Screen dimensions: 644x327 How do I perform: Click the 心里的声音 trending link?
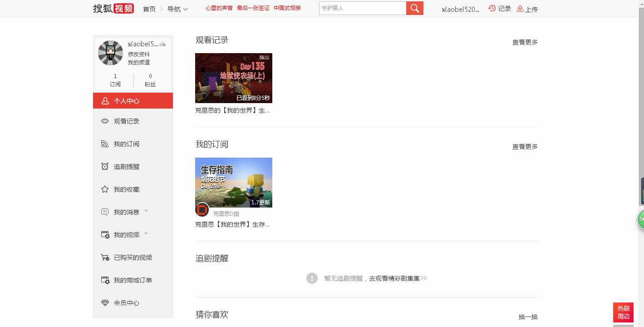pyautogui.click(x=219, y=8)
